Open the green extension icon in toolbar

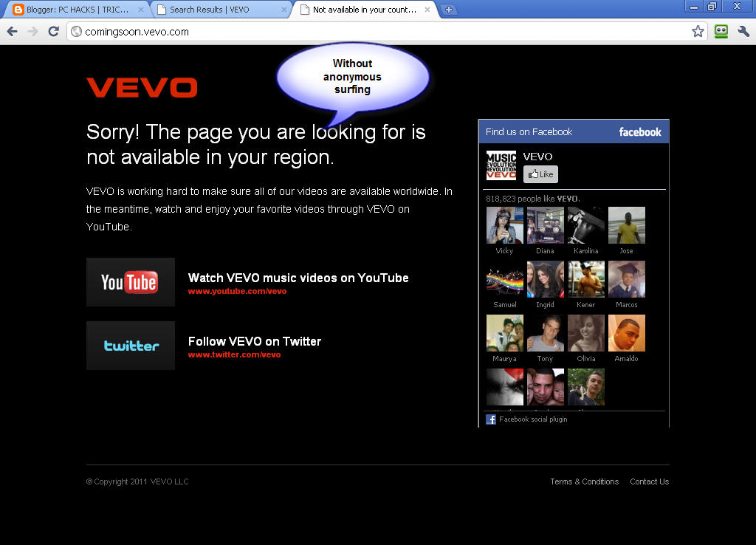[721, 31]
